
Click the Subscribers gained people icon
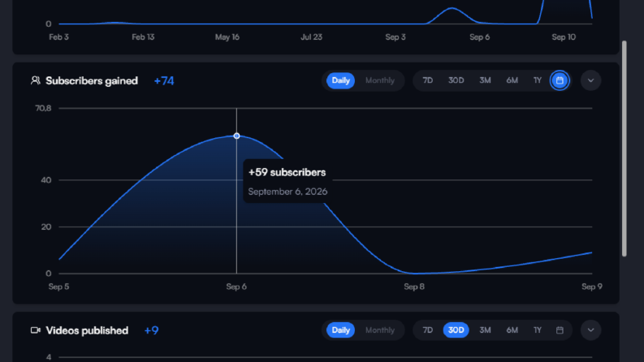click(x=35, y=80)
